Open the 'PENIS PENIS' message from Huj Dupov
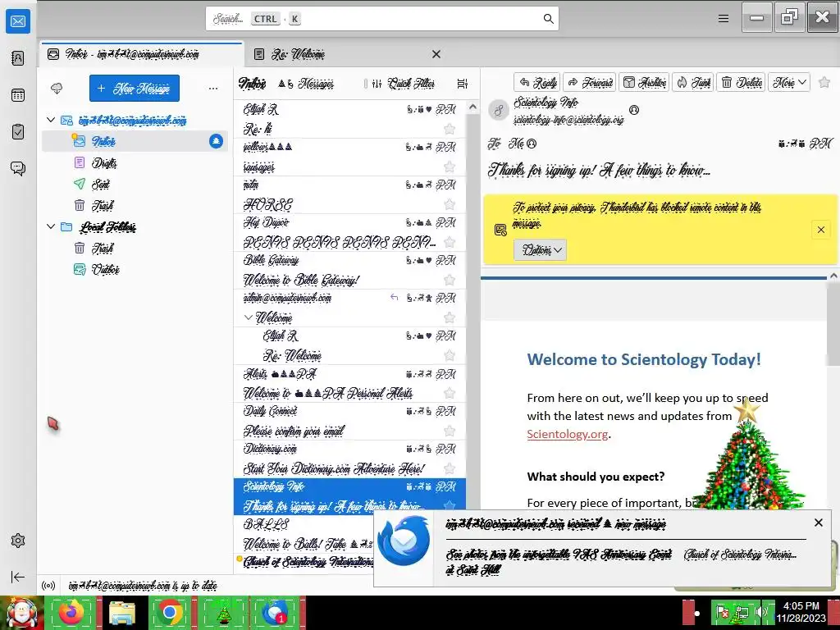 [349, 232]
